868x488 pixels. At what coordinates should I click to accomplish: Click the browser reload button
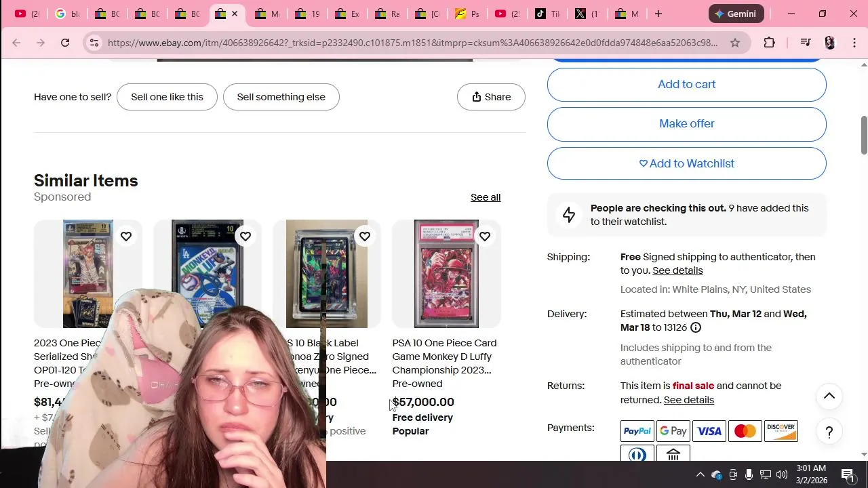[65, 43]
